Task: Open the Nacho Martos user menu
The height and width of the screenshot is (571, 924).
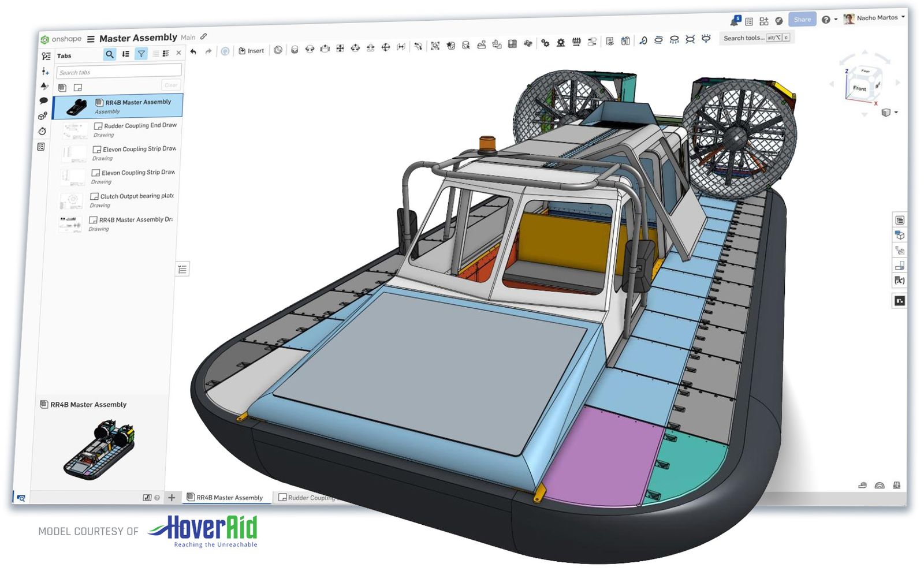Action: click(878, 18)
